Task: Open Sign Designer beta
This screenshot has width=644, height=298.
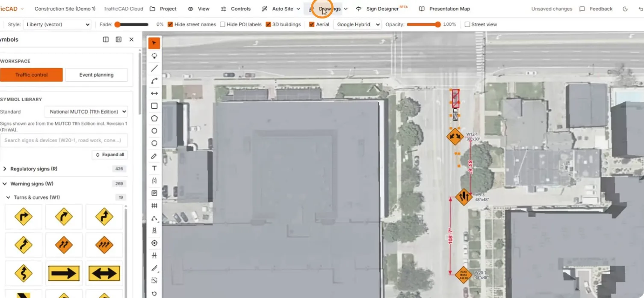Action: [381, 9]
